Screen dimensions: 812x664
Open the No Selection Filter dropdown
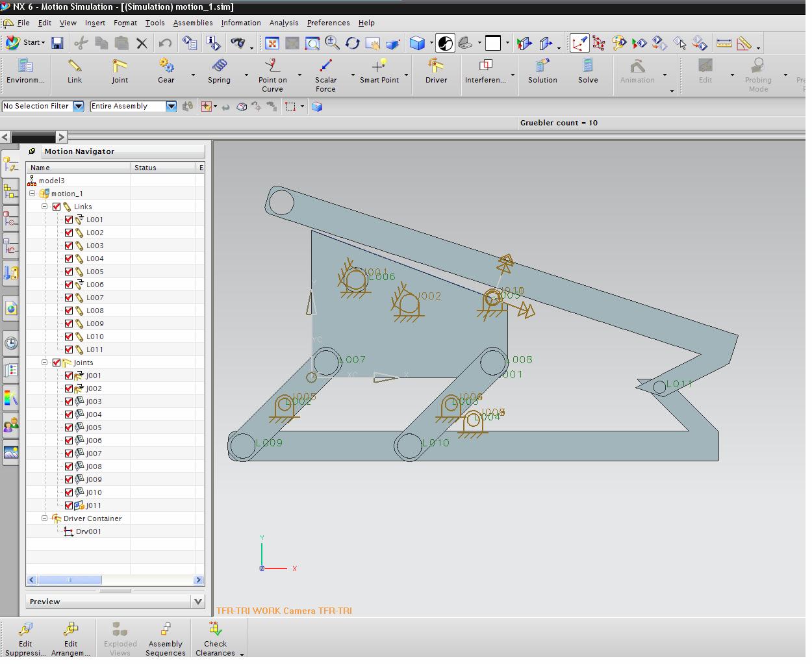point(79,107)
